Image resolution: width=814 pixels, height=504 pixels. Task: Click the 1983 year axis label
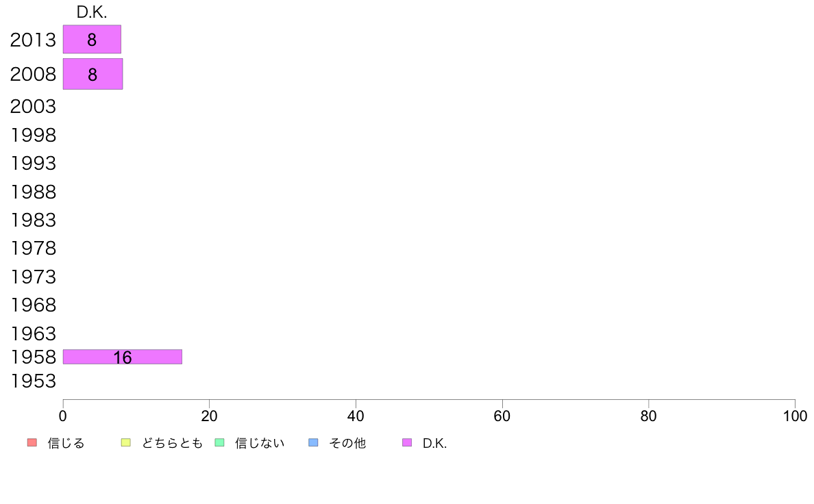33,220
